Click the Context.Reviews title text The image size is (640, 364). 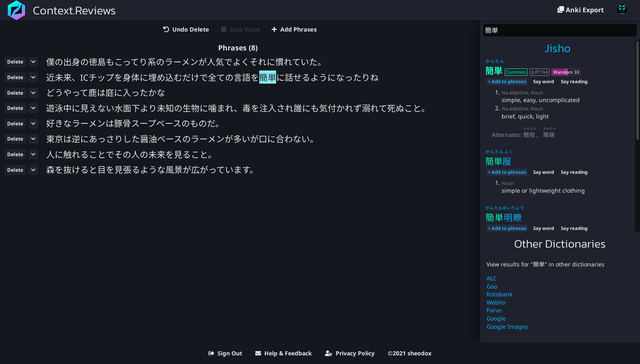pos(74,11)
